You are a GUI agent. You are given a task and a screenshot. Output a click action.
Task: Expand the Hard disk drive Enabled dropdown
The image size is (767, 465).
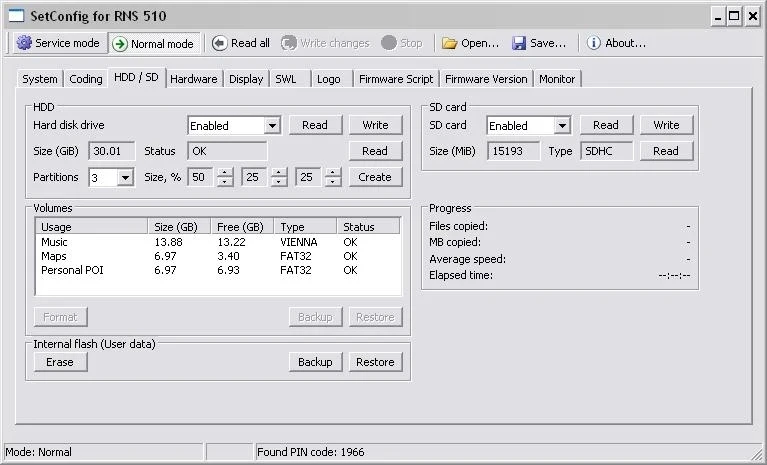(x=271, y=126)
